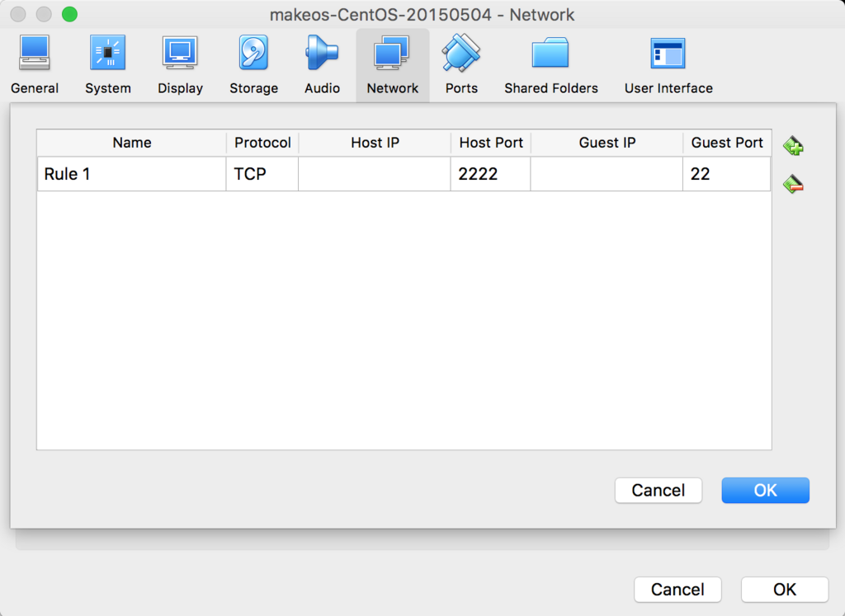This screenshot has width=845, height=616.
Task: Click the bottom Cancel button of settings window
Action: [677, 589]
